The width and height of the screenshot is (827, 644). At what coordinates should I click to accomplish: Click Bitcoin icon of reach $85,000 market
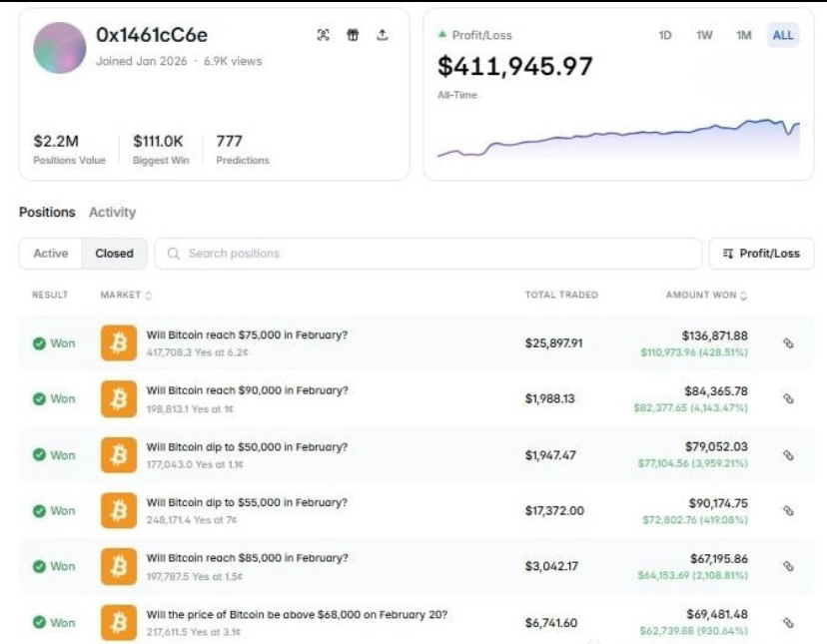click(119, 566)
